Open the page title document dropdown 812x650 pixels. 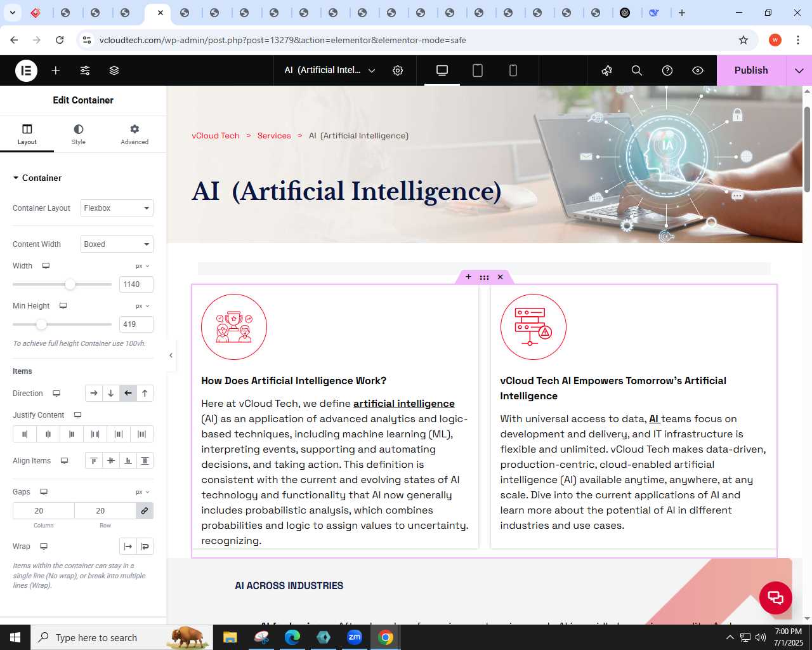329,70
